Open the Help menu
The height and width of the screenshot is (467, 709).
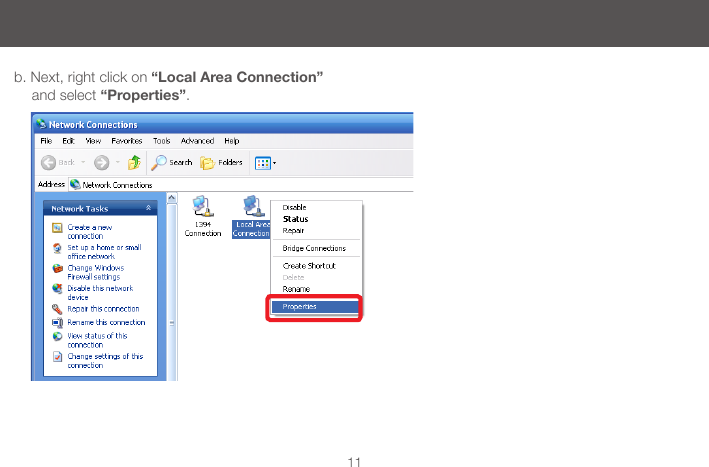pyautogui.click(x=232, y=141)
